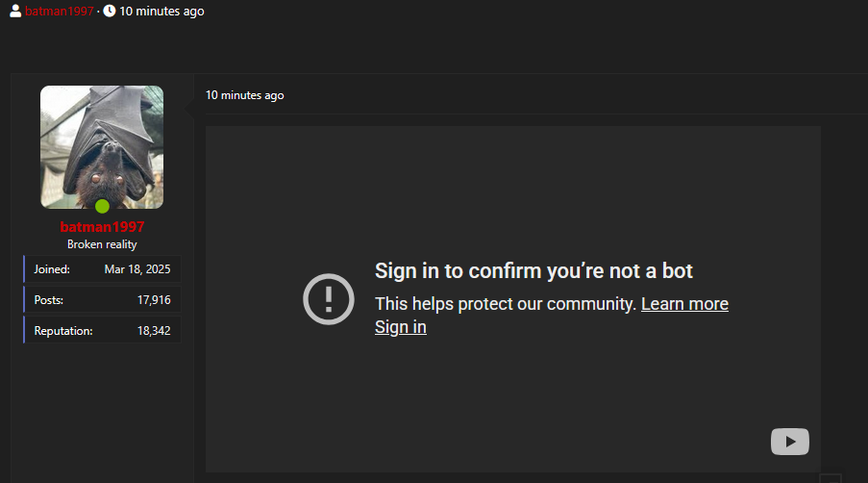Viewport: 868px width, 483px height.
Task: Click the Learn more link
Action: click(x=684, y=304)
